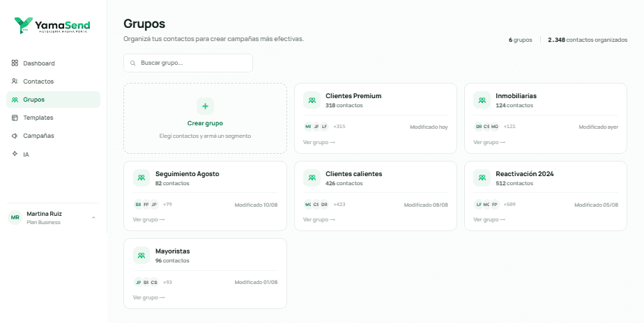Click the Plan Business label

pos(43,223)
